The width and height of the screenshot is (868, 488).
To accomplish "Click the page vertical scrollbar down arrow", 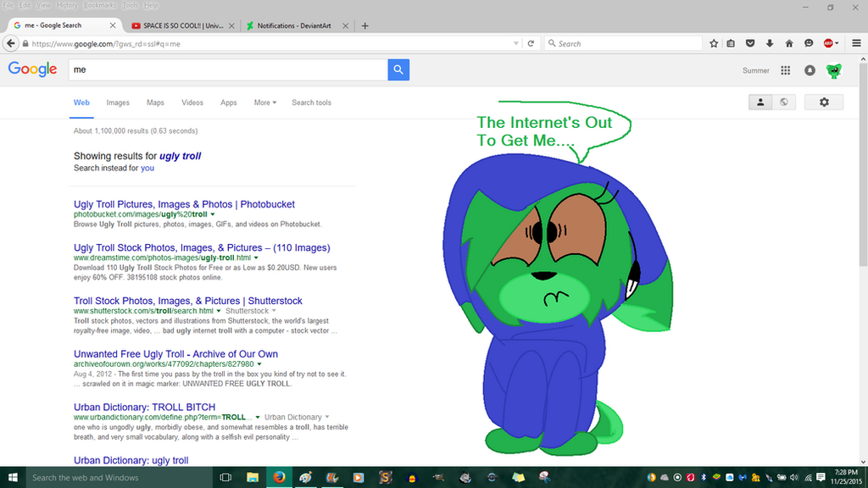I will point(864,462).
